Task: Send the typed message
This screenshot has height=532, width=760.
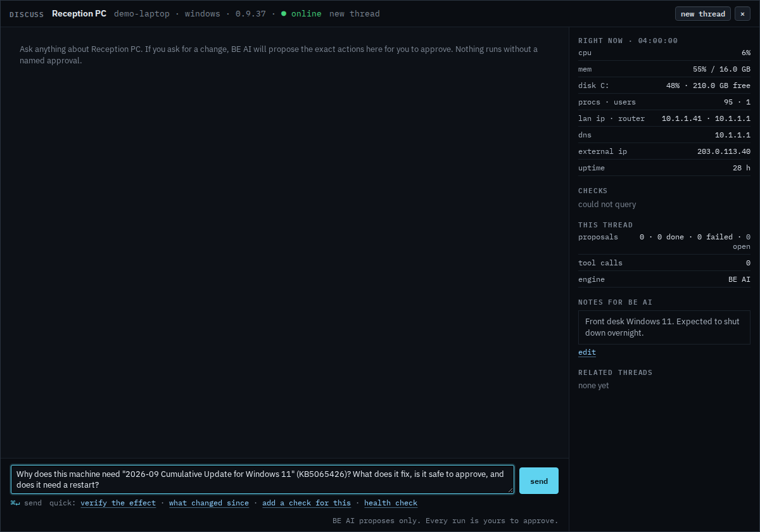Action: (x=539, y=481)
